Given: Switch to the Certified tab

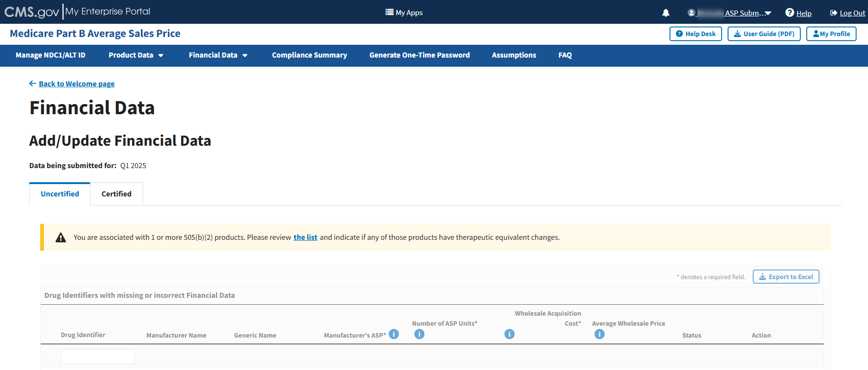Looking at the screenshot, I should pyautogui.click(x=116, y=194).
